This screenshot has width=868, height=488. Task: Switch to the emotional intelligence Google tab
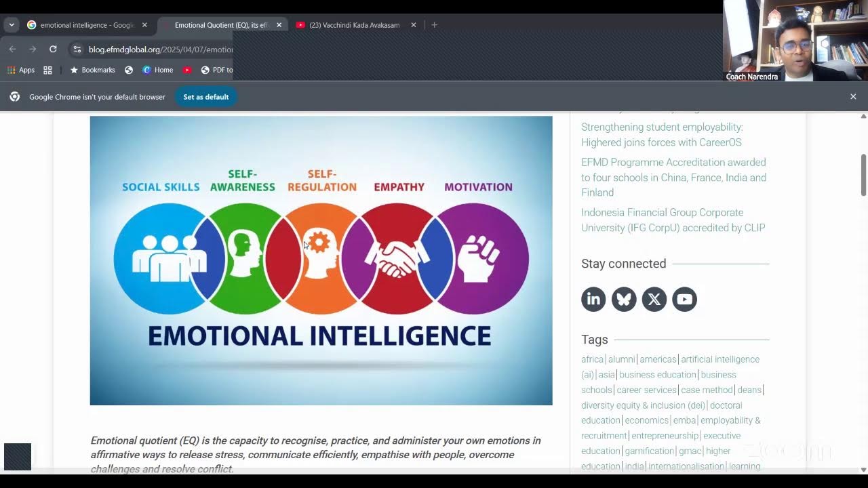(87, 25)
